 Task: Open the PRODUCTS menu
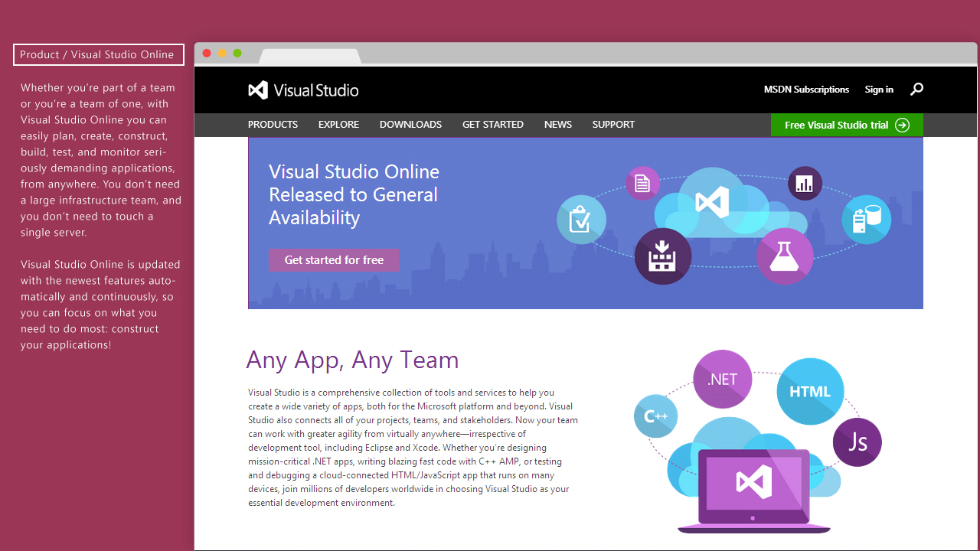click(x=273, y=125)
